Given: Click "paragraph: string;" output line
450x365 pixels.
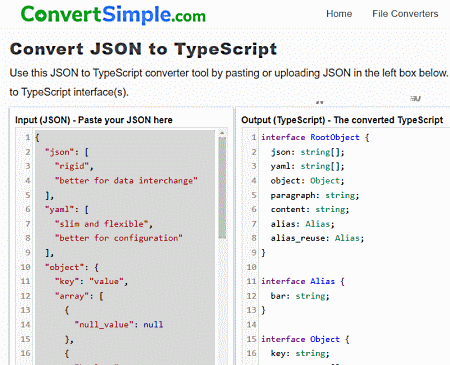Looking at the screenshot, I should (x=315, y=195).
